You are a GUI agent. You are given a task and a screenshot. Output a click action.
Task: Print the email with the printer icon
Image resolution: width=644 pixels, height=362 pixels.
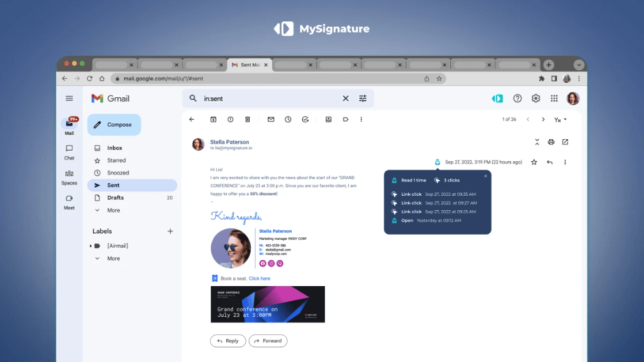(x=551, y=142)
